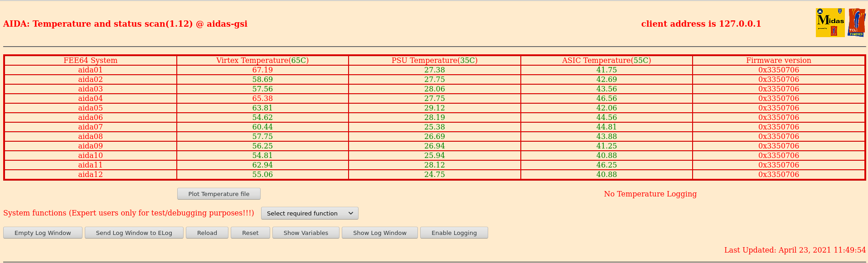Open the Select required function dropdown
The height and width of the screenshot is (263, 868).
310,213
